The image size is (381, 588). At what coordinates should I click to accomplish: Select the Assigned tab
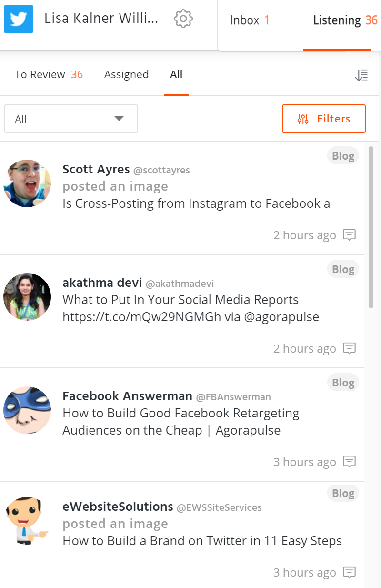coord(126,74)
